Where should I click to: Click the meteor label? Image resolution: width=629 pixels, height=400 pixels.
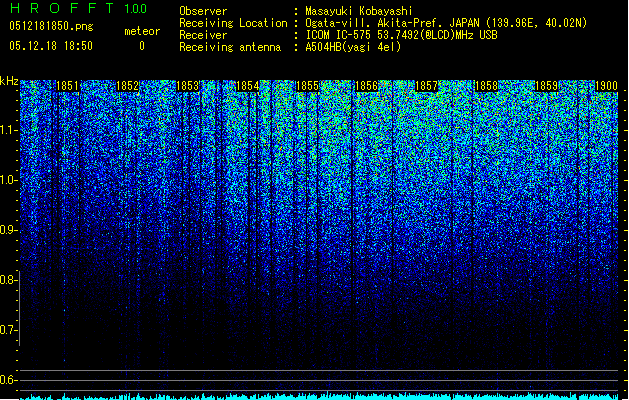click(142, 31)
